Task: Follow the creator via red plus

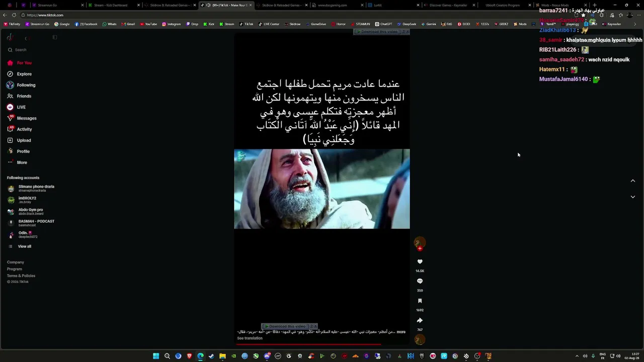Action: click(x=420, y=248)
